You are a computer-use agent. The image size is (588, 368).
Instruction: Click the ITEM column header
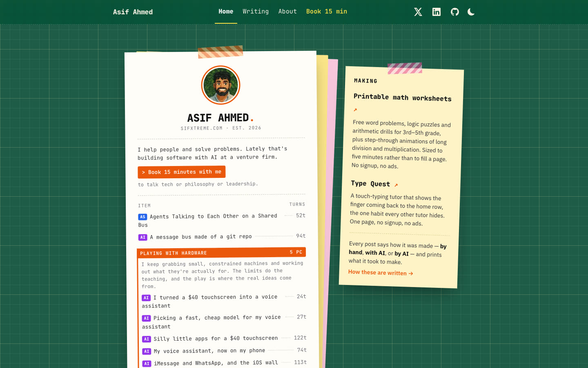[x=144, y=206]
